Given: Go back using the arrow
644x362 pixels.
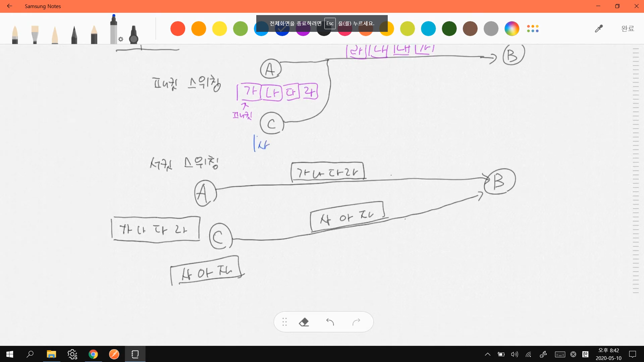Looking at the screenshot, I should click(9, 6).
